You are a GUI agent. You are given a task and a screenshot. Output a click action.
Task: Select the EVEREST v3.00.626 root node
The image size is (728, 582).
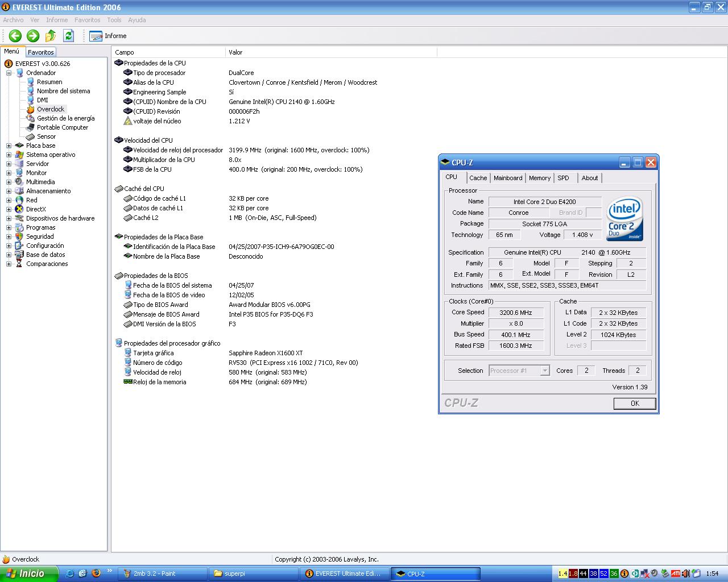pyautogui.click(x=43, y=64)
